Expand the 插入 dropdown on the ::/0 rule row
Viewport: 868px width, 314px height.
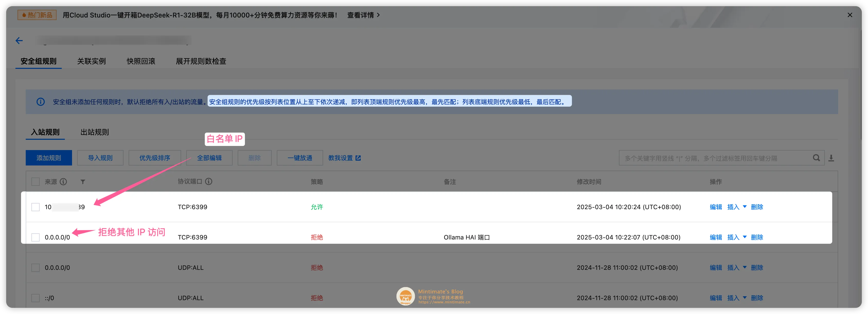pos(744,298)
